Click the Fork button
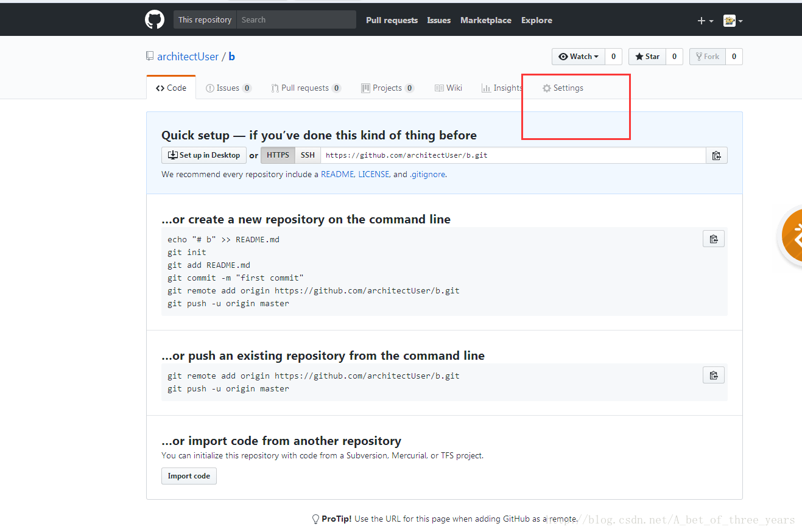 tap(708, 57)
